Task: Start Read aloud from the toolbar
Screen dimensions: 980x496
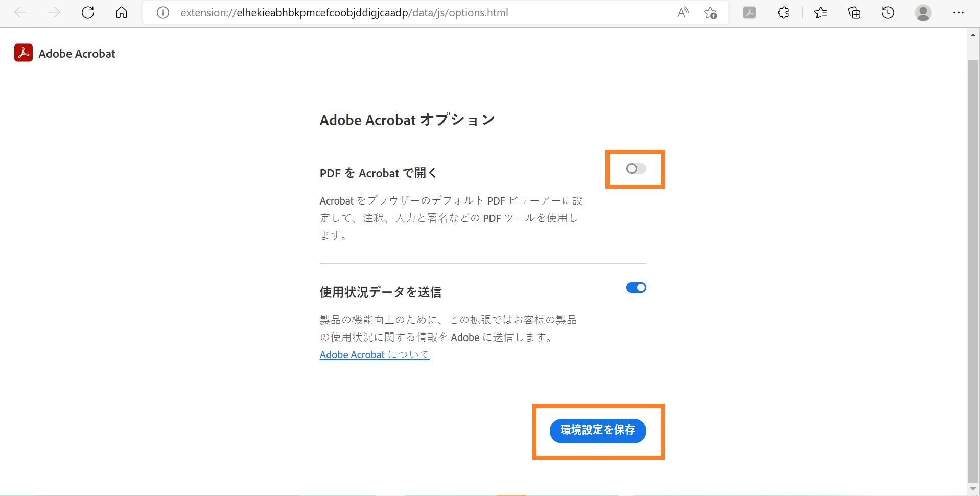Action: pyautogui.click(x=683, y=12)
